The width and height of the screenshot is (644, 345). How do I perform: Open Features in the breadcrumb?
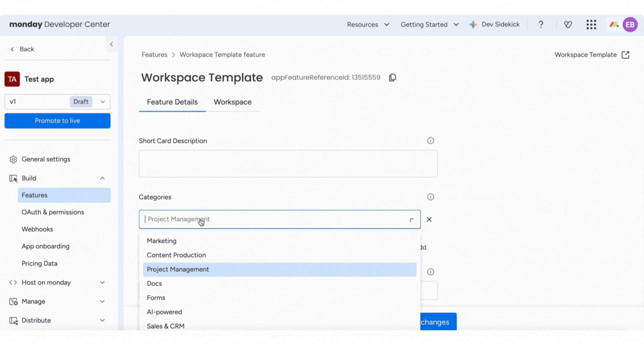tap(155, 55)
